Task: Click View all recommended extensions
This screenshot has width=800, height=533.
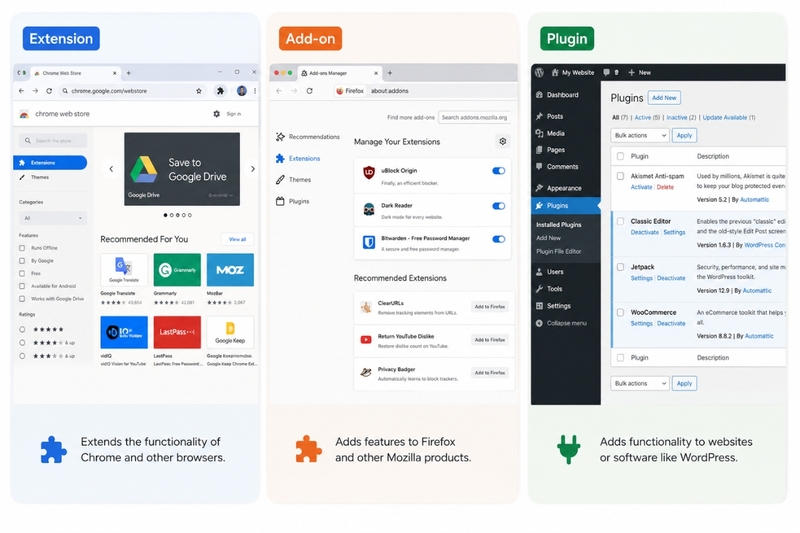Action: click(237, 239)
